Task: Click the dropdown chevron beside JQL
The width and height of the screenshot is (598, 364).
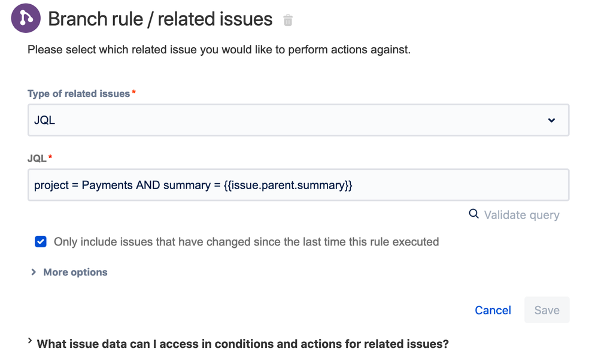Action: 551,120
